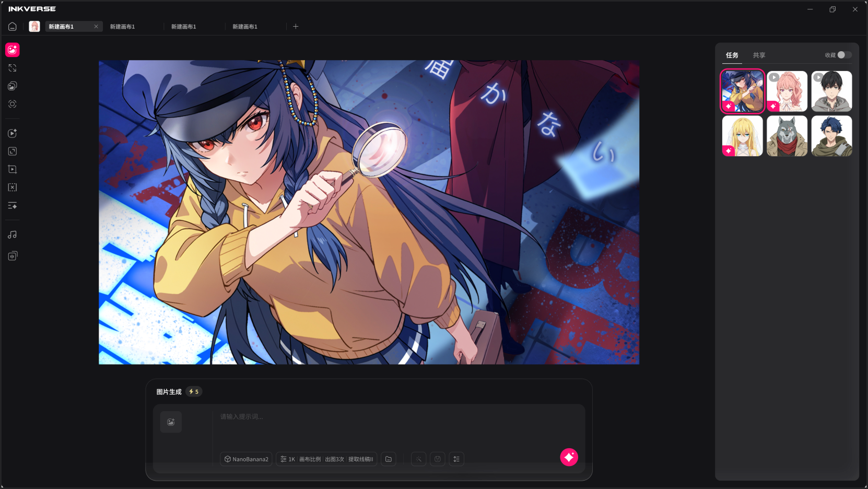Click the lightning credits badge showing 5

[x=194, y=392]
